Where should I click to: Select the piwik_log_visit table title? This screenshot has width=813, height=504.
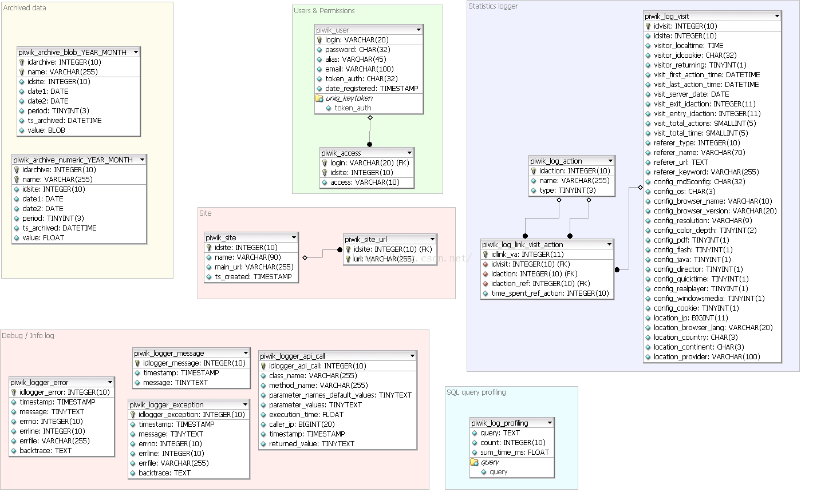pyautogui.click(x=666, y=16)
